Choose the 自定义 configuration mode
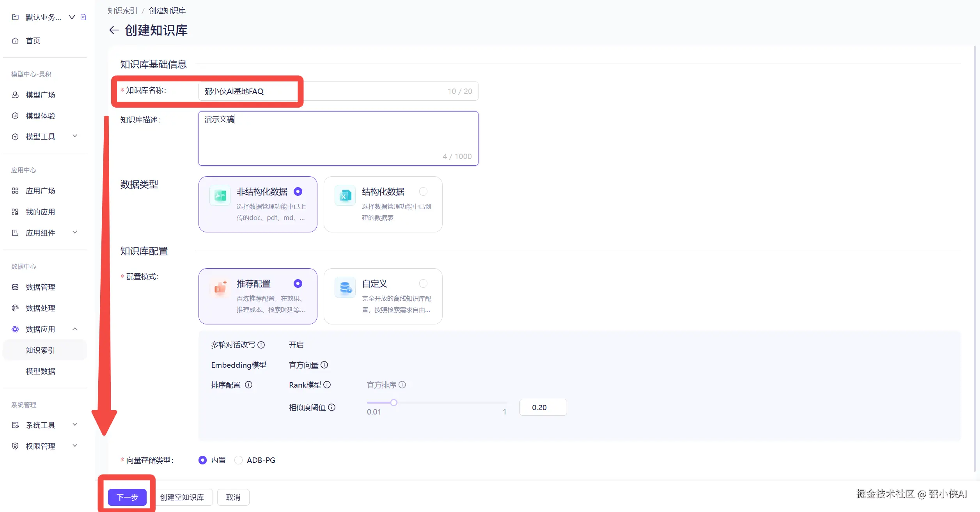 pyautogui.click(x=423, y=283)
